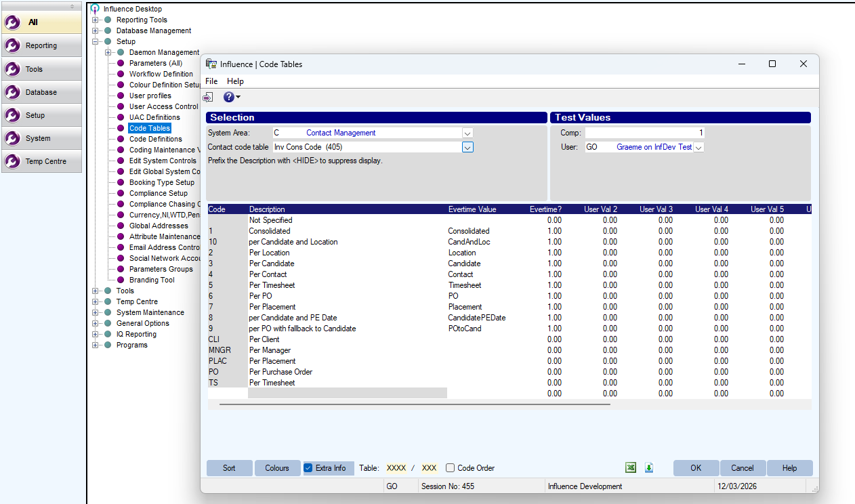Enable the Code Order checkbox
This screenshot has width=855, height=504.
[451, 468]
